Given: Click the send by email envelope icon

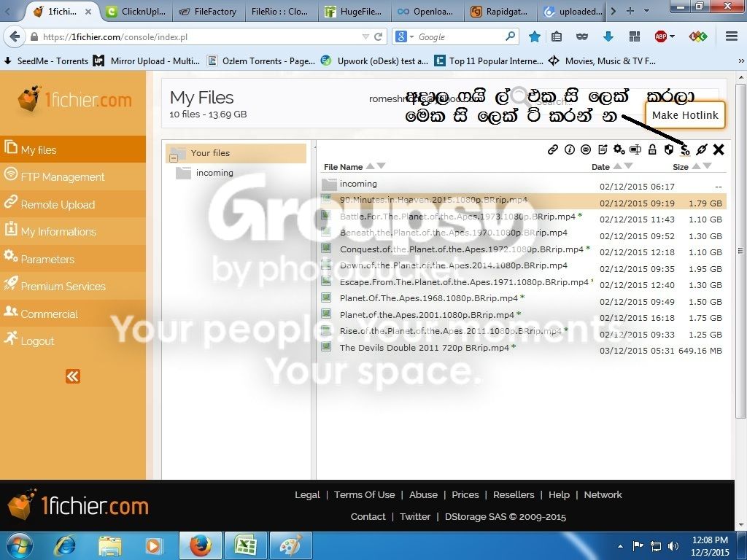Looking at the screenshot, I should (x=586, y=149).
